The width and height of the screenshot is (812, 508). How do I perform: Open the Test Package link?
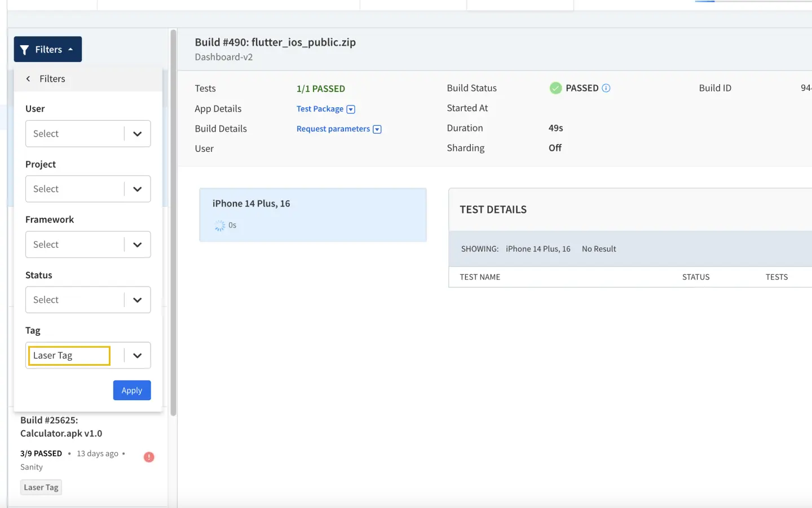(320, 109)
